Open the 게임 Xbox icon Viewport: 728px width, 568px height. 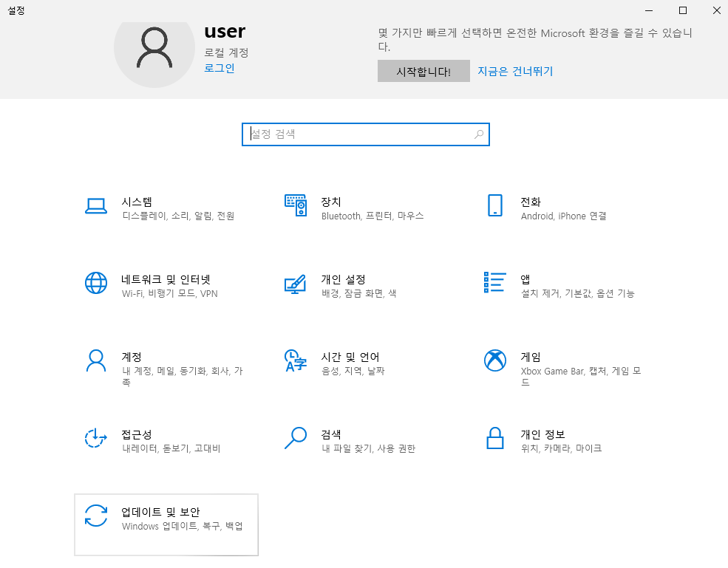pyautogui.click(x=495, y=360)
